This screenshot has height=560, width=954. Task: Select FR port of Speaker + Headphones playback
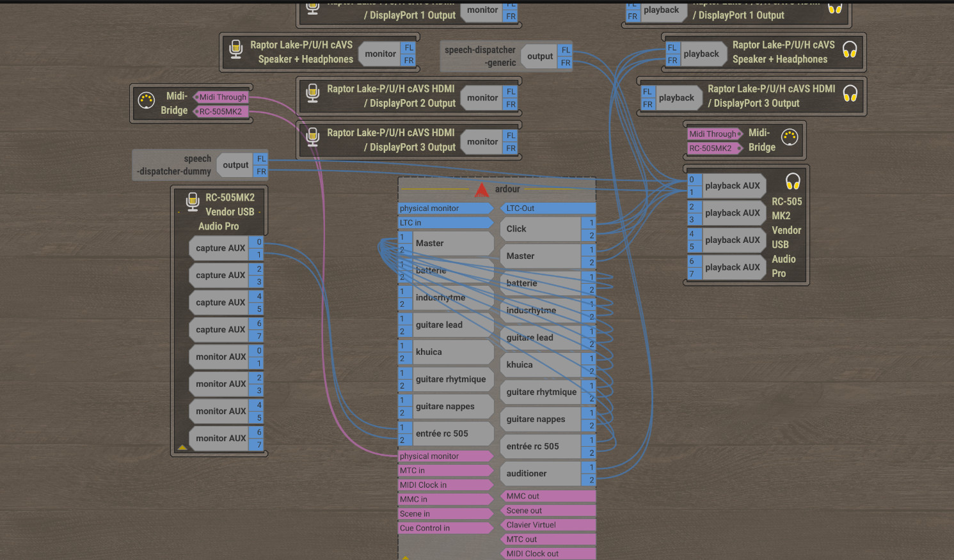[672, 61]
